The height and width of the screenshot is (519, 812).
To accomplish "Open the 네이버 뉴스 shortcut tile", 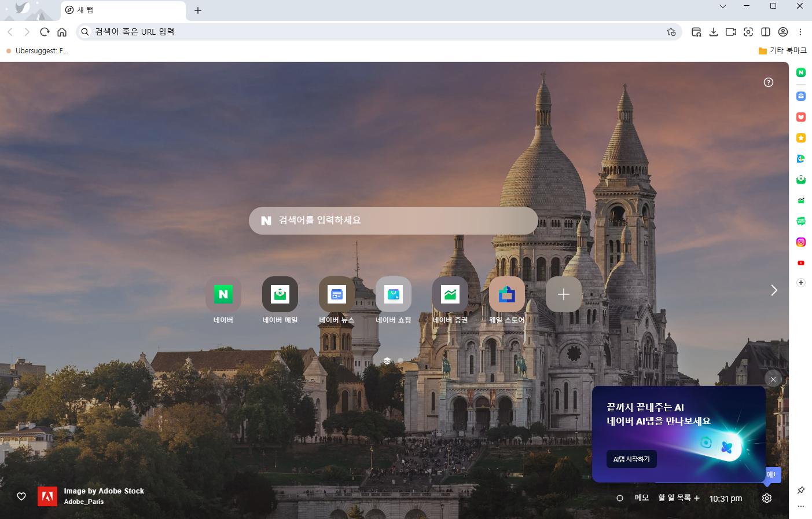I will [x=337, y=294].
